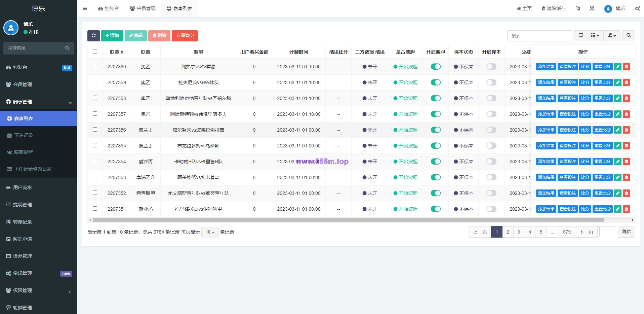Click the horizontal scrollbar under the table

(348, 220)
